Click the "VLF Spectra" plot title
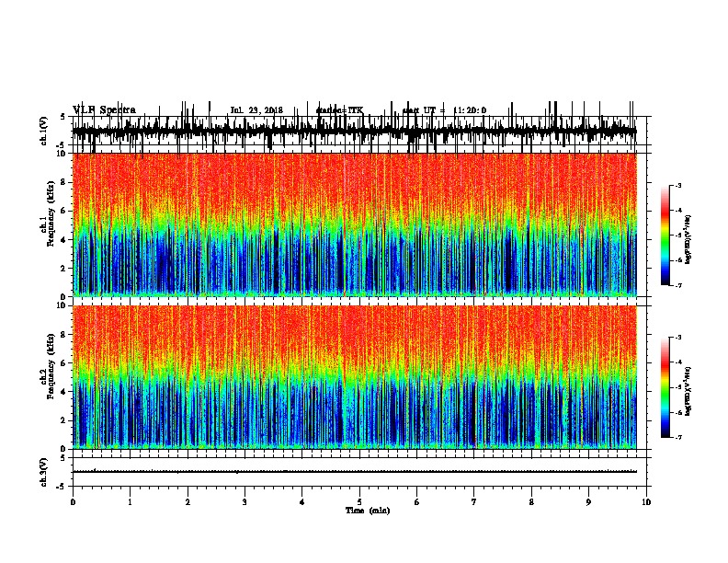 coord(104,110)
